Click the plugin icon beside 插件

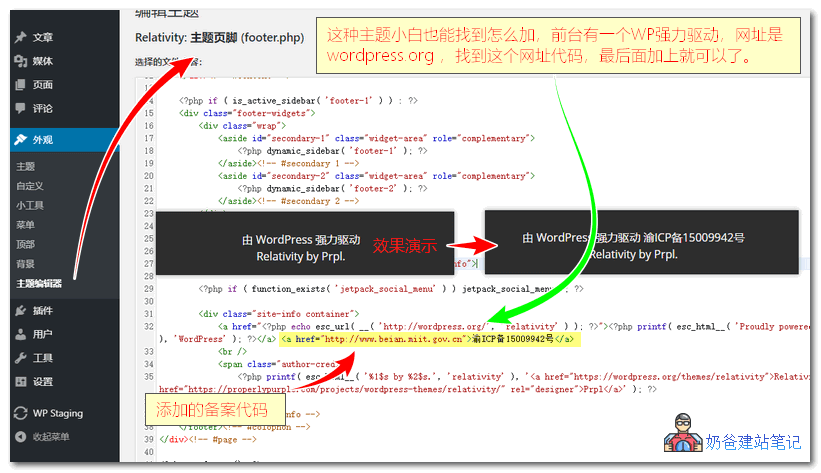click(x=20, y=311)
